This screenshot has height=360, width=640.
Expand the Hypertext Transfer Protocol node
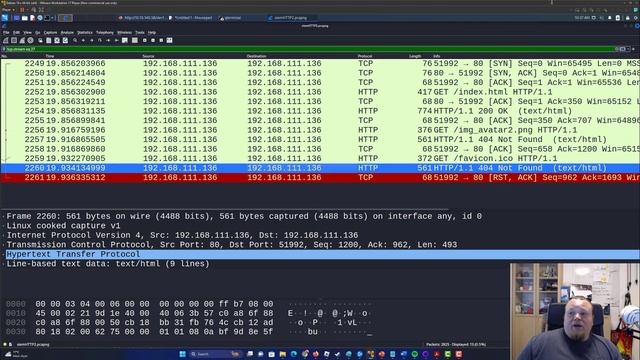(4, 254)
